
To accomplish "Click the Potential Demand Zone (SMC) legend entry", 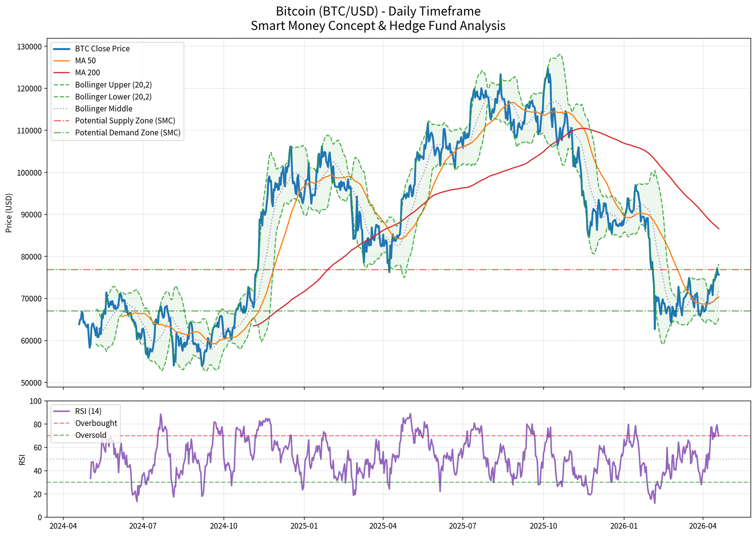I will pos(127,133).
